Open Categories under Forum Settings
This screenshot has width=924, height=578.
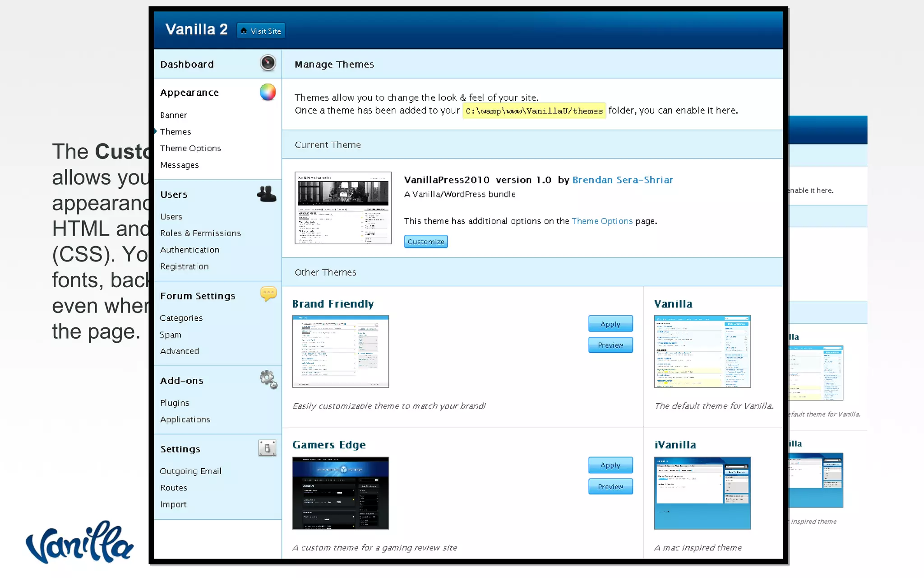point(181,318)
